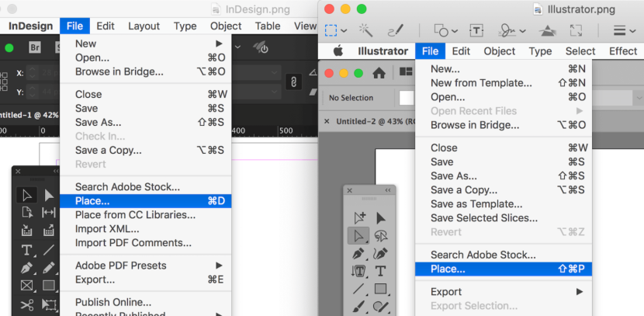This screenshot has height=316, width=644.
Task: Choose Save As... in the InDesign File menu
Action: [146, 123]
